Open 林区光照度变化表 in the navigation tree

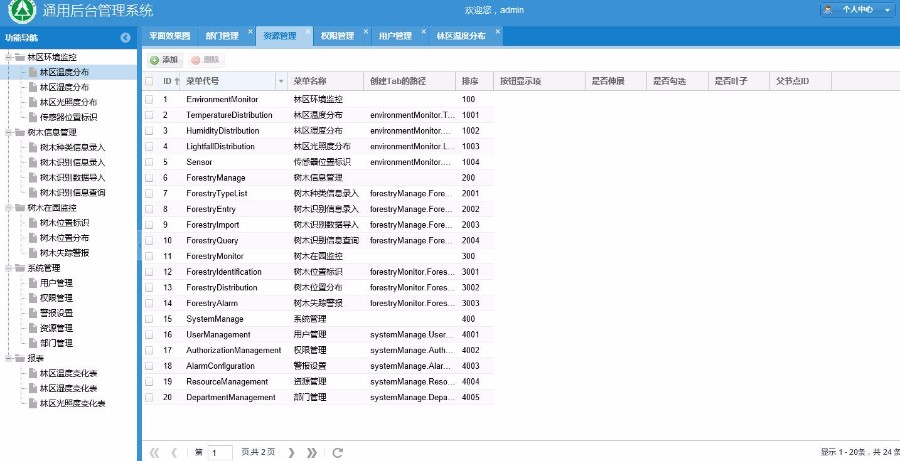72,403
